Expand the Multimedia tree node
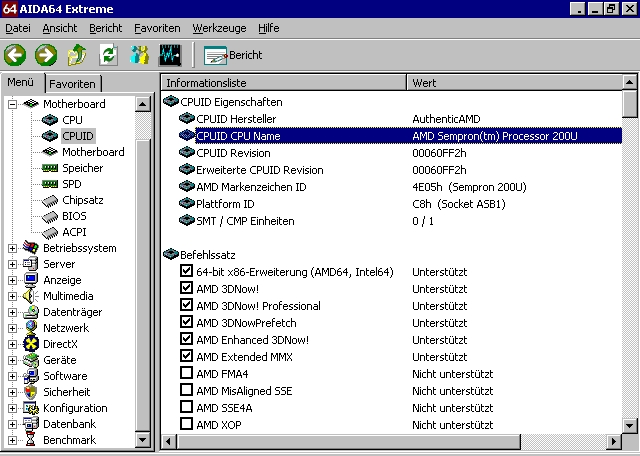The width and height of the screenshot is (640, 456). [12, 296]
